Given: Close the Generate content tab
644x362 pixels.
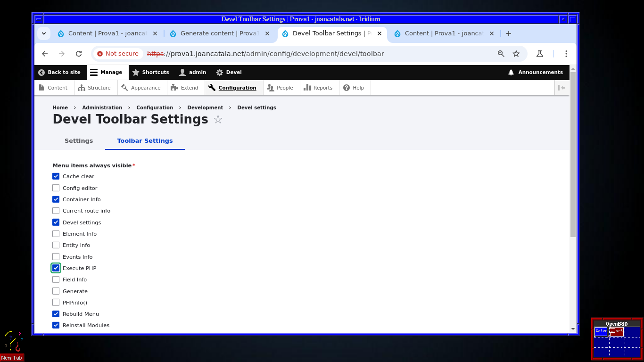Looking at the screenshot, I should coord(267,33).
